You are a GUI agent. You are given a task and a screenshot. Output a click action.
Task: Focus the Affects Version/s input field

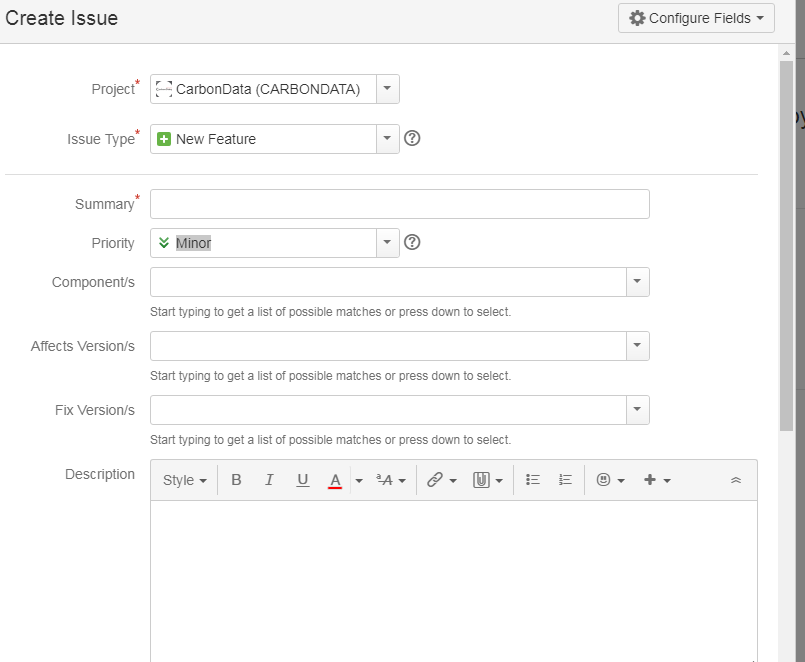(x=388, y=346)
